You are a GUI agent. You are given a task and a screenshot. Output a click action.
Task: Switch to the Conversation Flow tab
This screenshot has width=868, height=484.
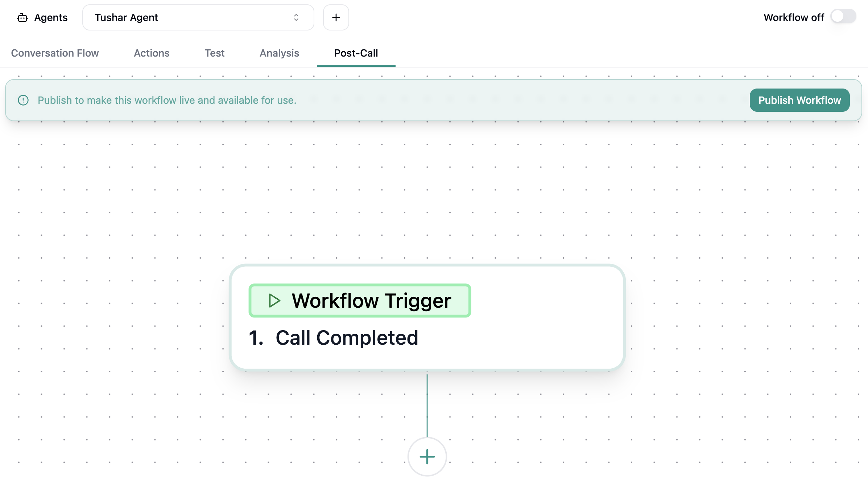point(55,53)
